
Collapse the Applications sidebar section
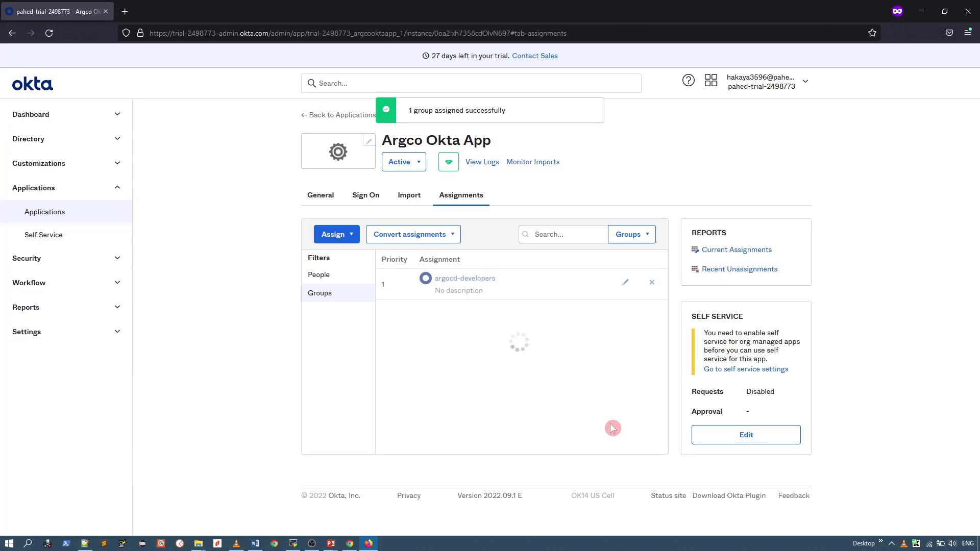click(x=66, y=188)
